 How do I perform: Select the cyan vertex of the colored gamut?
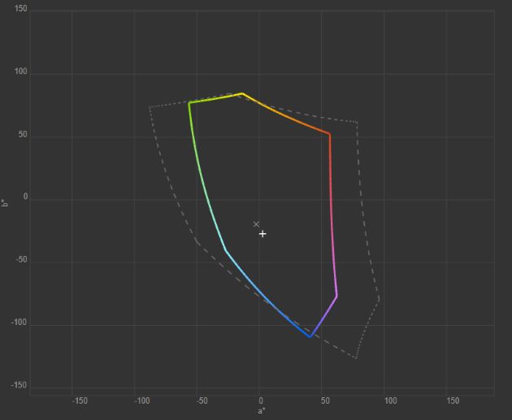tap(226, 250)
